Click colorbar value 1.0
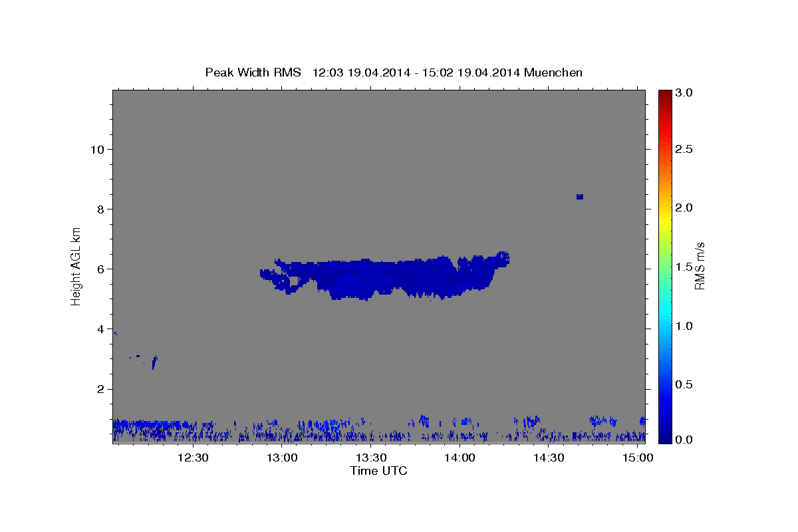 [x=685, y=326]
